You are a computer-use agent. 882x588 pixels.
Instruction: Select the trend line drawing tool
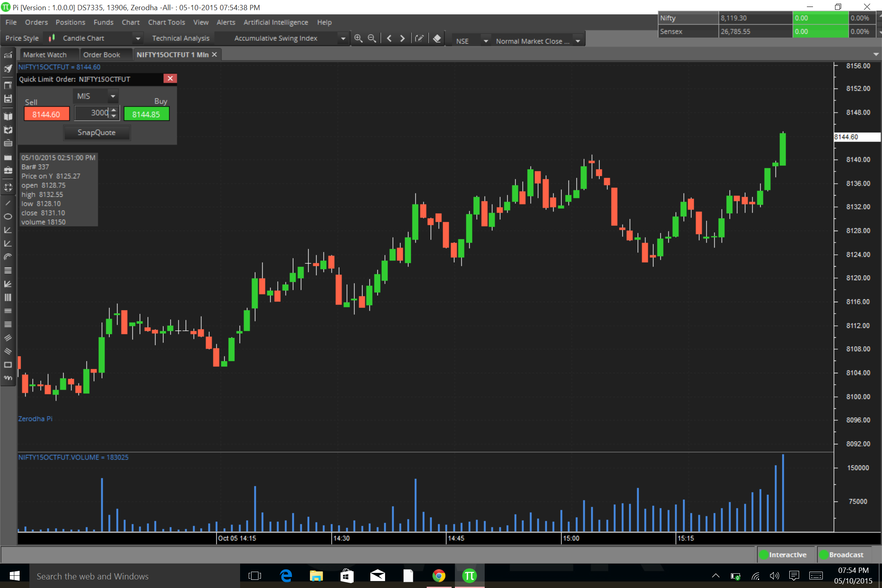tap(8, 203)
